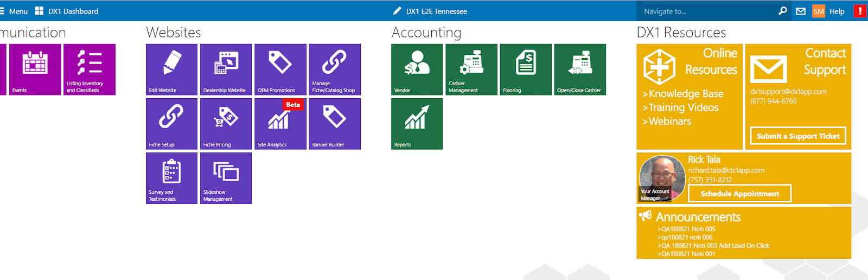The height and width of the screenshot is (280, 868).
Task: Open the Site Analytics beta tile
Action: click(x=280, y=124)
